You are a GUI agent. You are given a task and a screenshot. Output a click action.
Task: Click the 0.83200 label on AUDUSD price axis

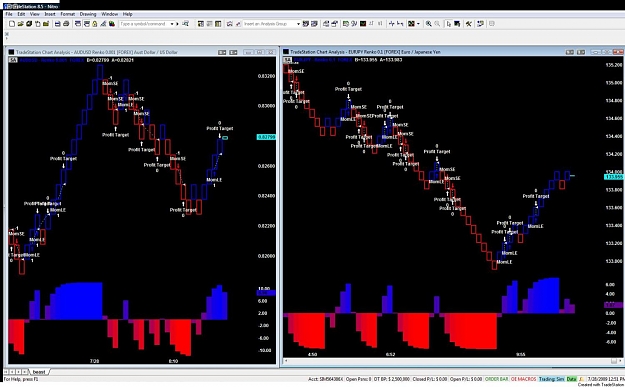click(266, 76)
